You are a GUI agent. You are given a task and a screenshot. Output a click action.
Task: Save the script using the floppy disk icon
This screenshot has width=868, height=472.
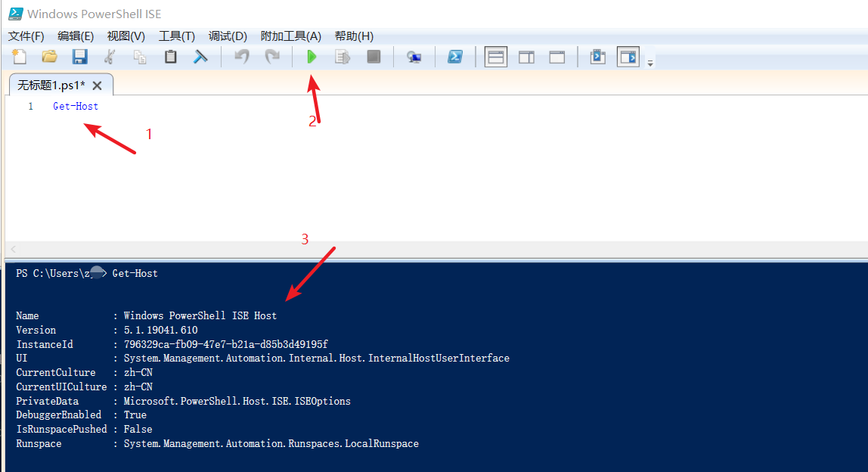(x=79, y=57)
